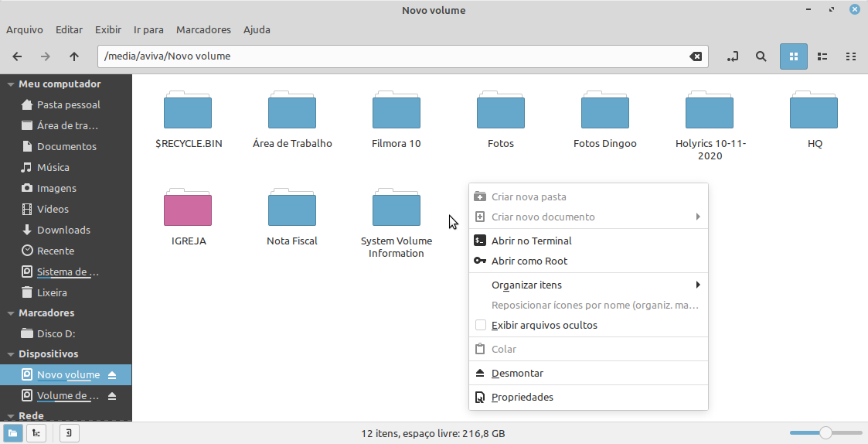Click Colar in context menu

pyautogui.click(x=588, y=349)
